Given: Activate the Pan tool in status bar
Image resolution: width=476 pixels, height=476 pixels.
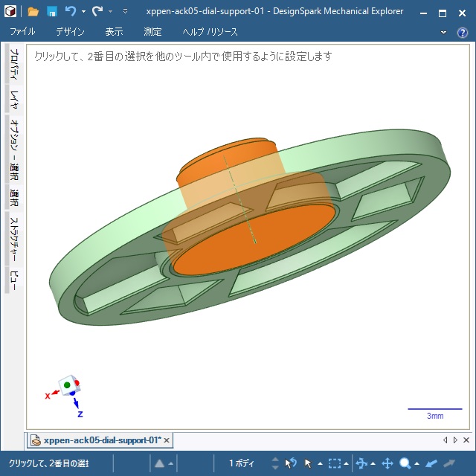Looking at the screenshot, I should [387, 463].
